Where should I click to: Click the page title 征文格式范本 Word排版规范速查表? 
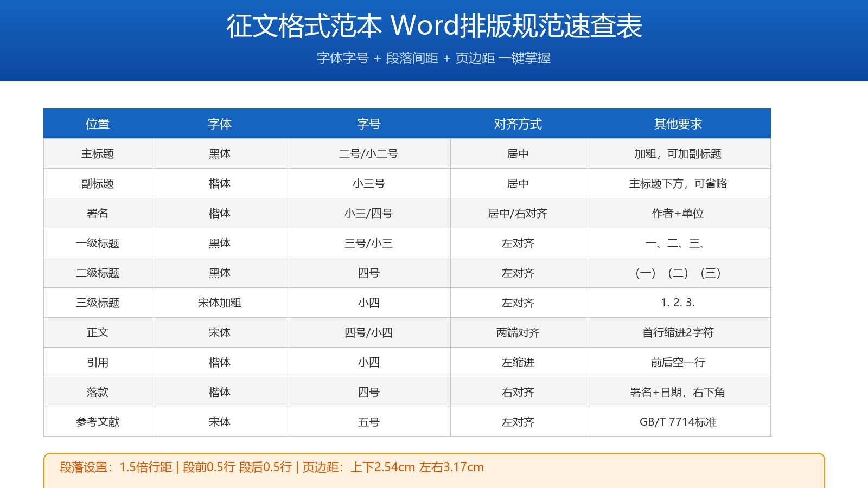pyautogui.click(x=434, y=26)
